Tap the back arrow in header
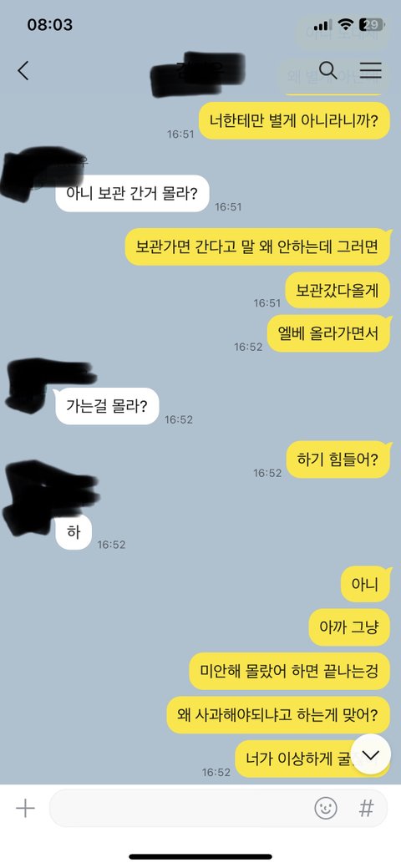Viewport: 401px width, 868px height. click(x=23, y=71)
